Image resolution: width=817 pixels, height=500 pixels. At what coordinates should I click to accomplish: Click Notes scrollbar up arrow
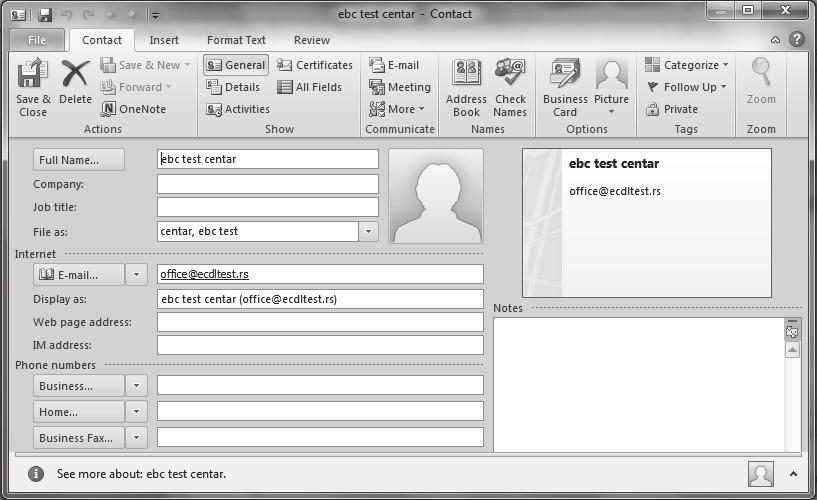tap(792, 350)
